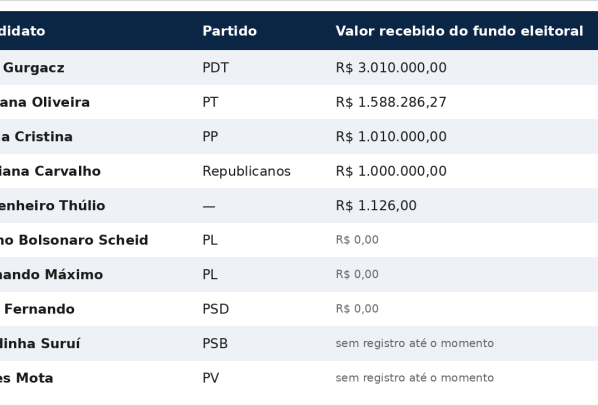Click the Republicanos party cell
598x406 pixels.
[x=246, y=171]
